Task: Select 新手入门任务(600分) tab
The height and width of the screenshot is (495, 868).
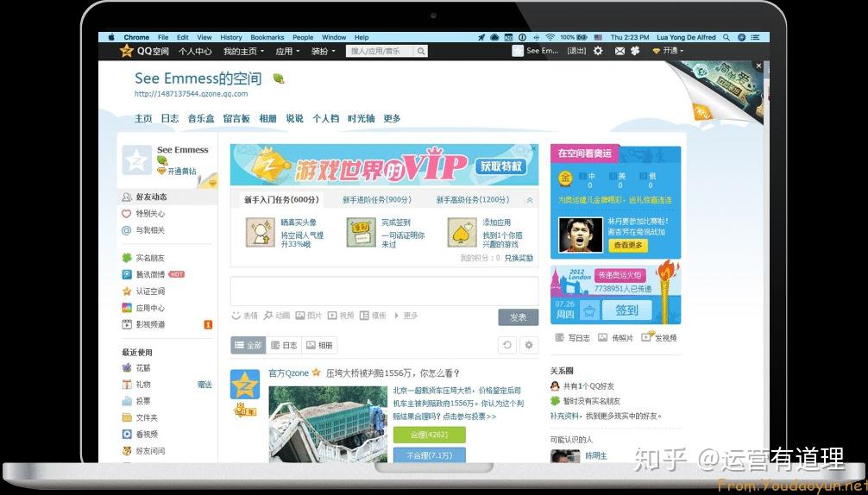Action: 281,200
